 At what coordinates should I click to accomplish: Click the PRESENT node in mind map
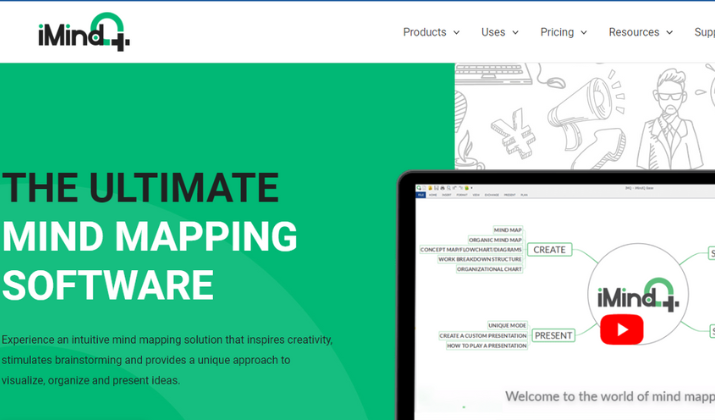[553, 335]
